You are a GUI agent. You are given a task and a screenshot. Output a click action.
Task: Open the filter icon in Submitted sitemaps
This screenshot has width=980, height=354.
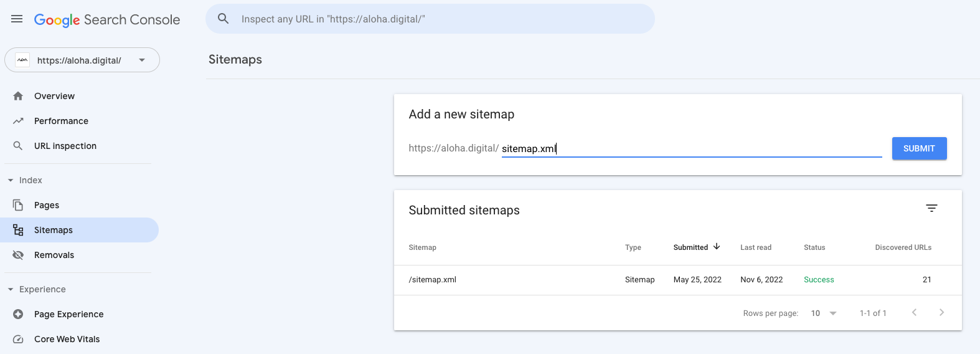click(931, 208)
